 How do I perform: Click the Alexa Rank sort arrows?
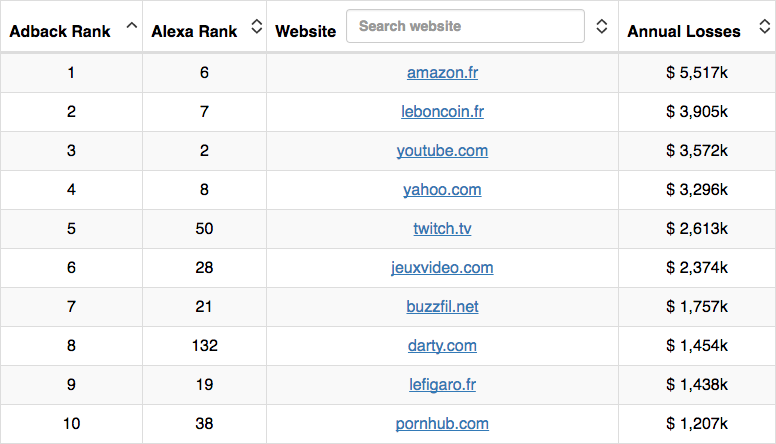(256, 26)
